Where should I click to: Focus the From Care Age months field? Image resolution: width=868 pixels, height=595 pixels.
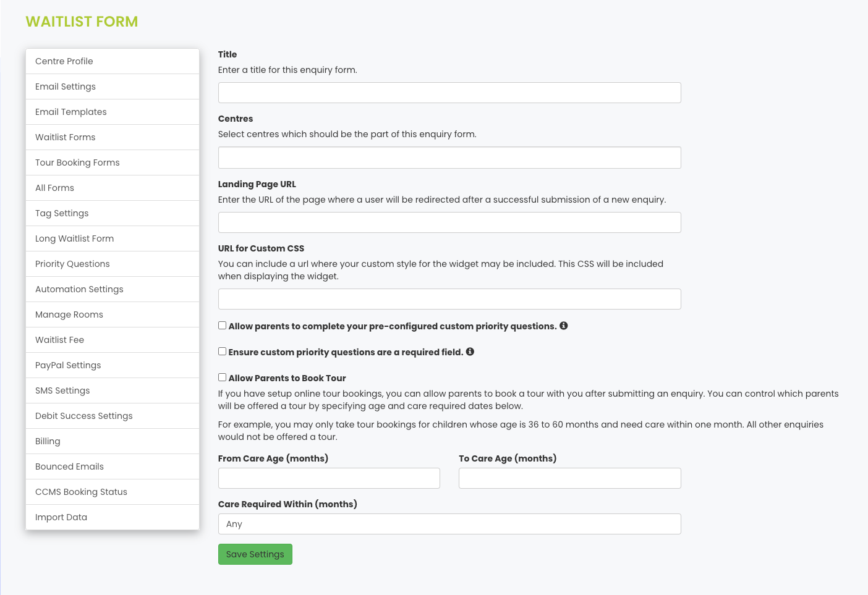(x=329, y=478)
